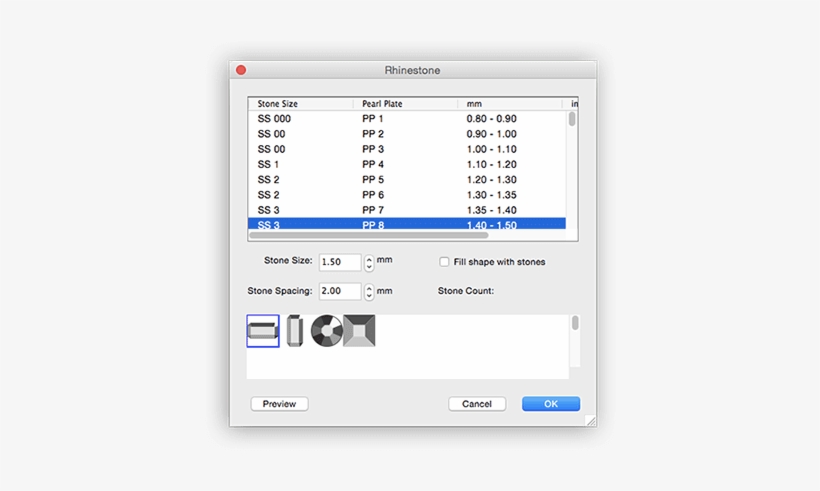Image resolution: width=820 pixels, height=491 pixels.
Task: Click the mm column header
Action: click(510, 104)
